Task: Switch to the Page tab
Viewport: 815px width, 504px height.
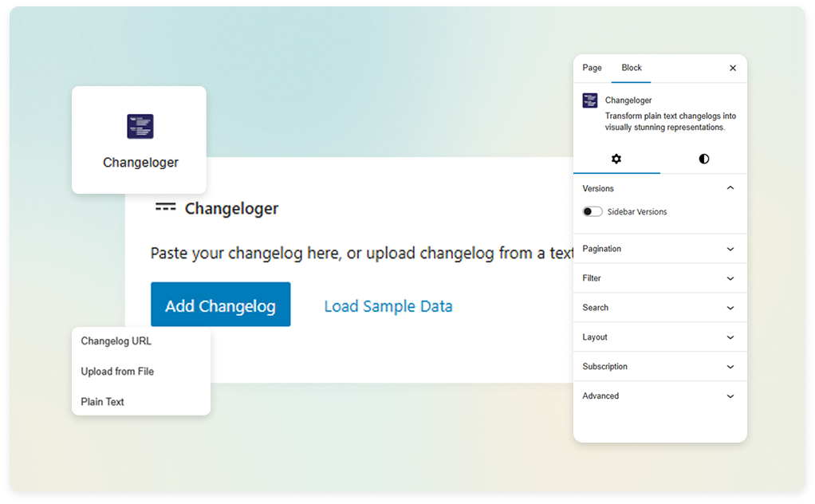Action: (592, 68)
